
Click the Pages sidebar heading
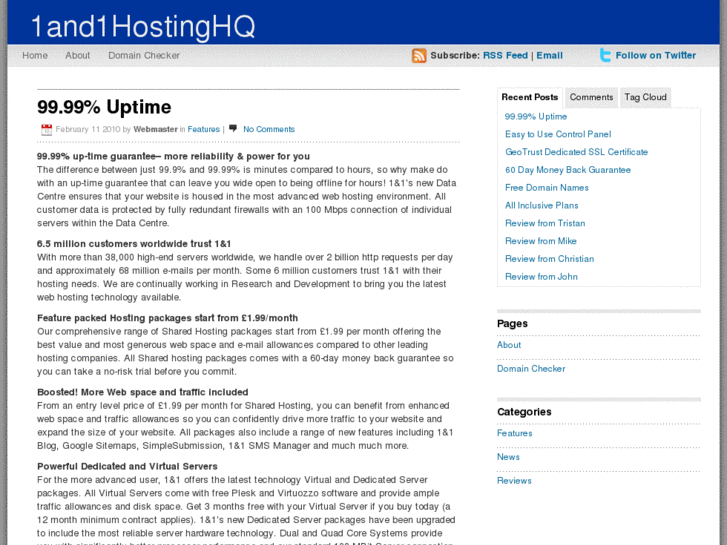[x=512, y=323]
